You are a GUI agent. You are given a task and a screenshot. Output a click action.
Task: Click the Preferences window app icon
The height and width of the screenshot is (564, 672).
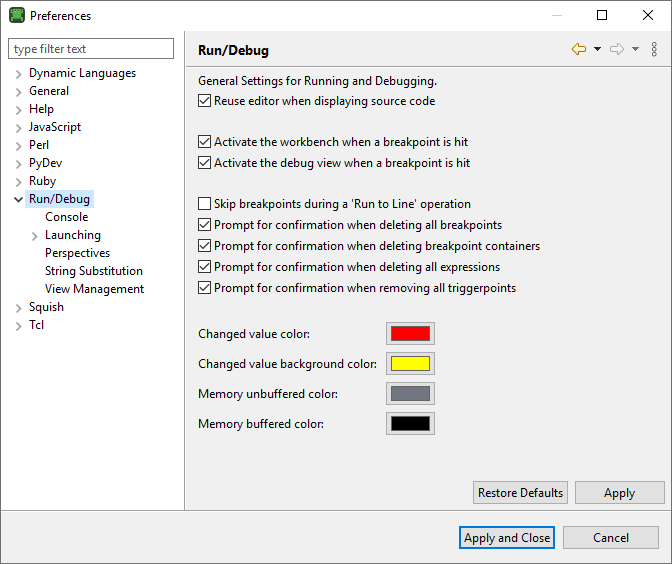pyautogui.click(x=17, y=15)
